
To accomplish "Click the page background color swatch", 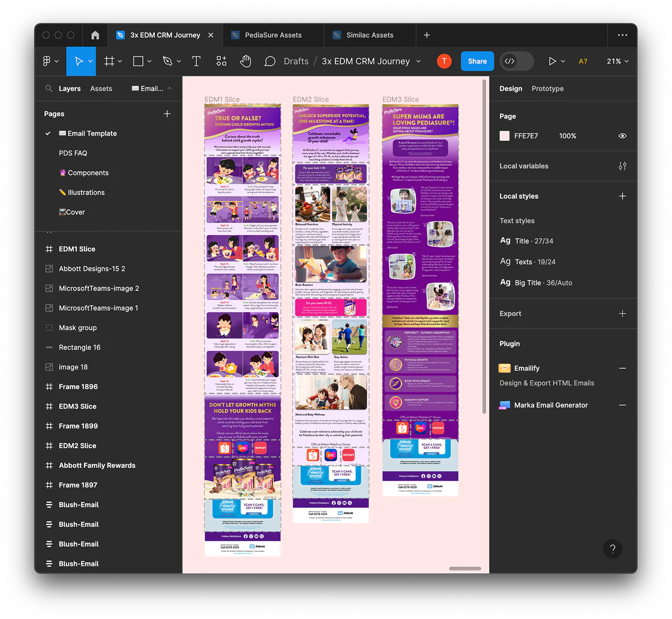I will tap(504, 136).
